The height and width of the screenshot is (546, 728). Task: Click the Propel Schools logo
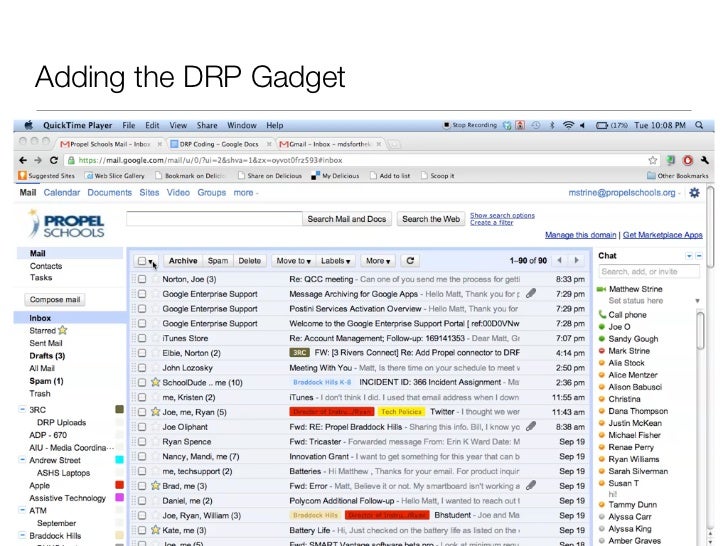click(x=65, y=224)
